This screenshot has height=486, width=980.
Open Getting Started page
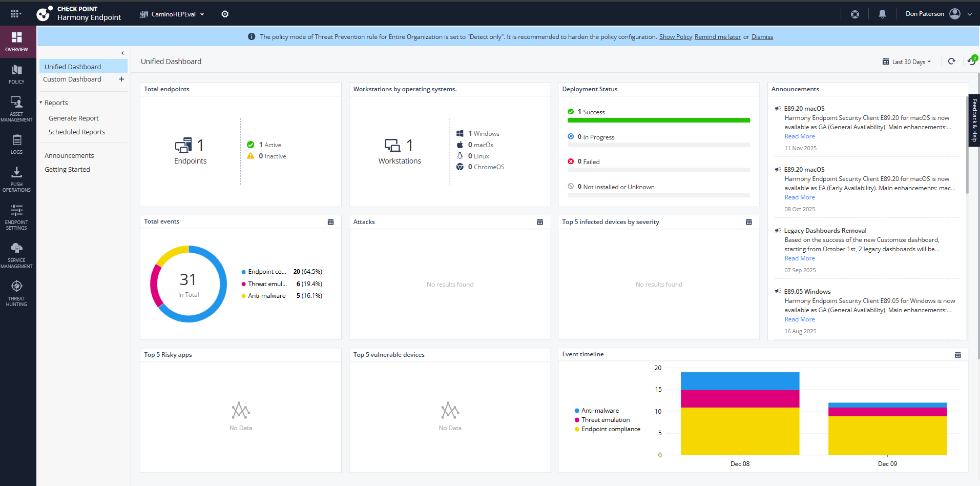(x=67, y=170)
